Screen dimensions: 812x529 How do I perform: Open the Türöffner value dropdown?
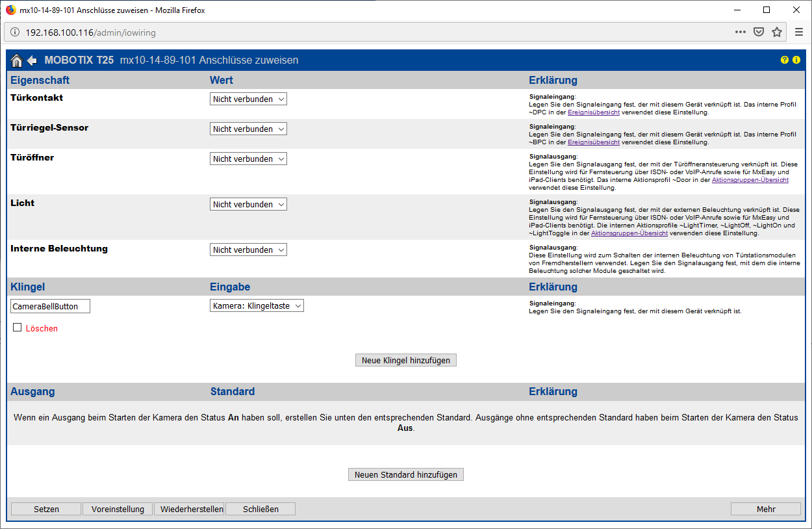click(248, 159)
